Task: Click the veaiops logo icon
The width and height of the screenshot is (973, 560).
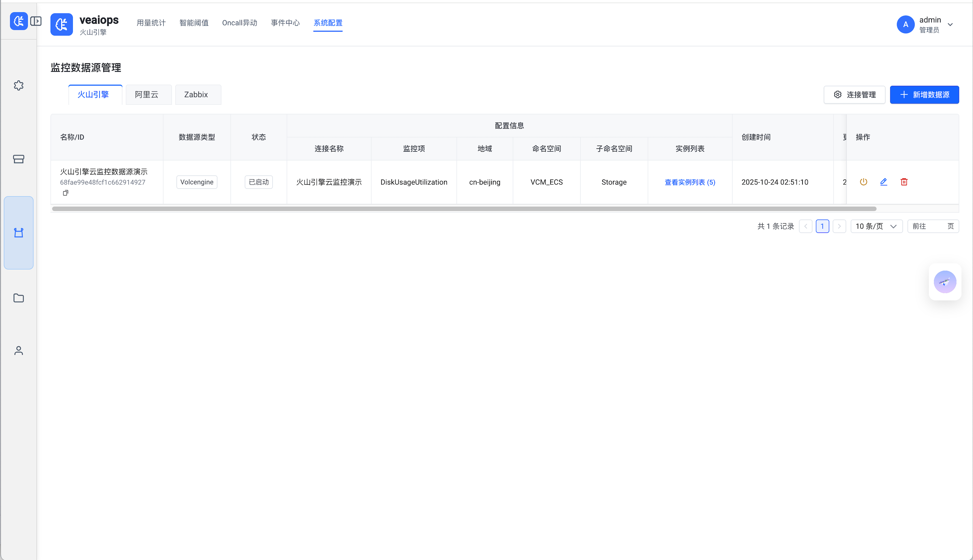Action: click(x=61, y=24)
